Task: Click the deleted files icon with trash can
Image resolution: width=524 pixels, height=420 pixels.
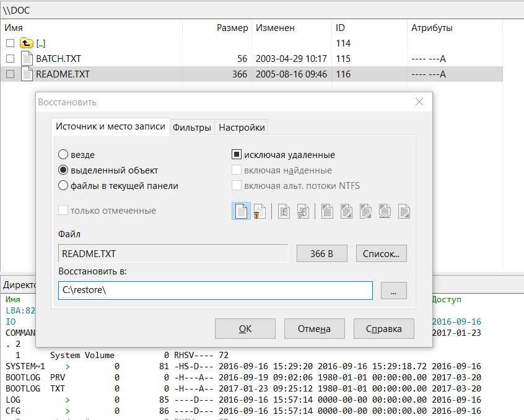Action: coord(260,211)
